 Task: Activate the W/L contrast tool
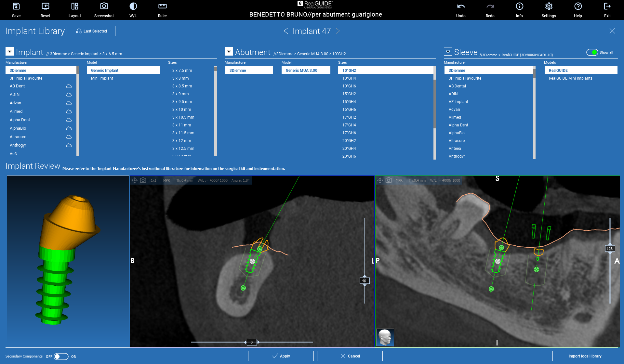tap(133, 10)
